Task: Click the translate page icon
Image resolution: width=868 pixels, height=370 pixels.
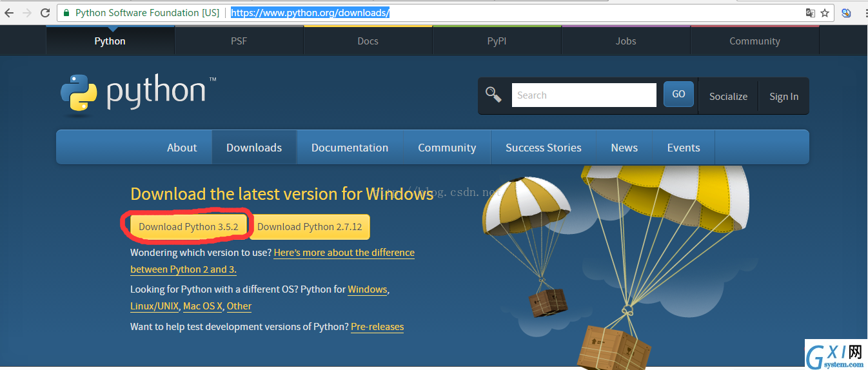Action: tap(811, 13)
